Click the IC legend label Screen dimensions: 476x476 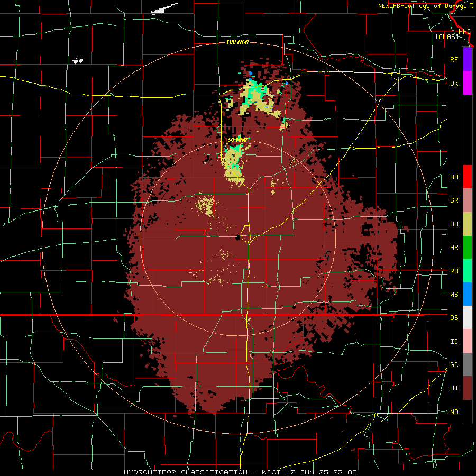point(454,342)
